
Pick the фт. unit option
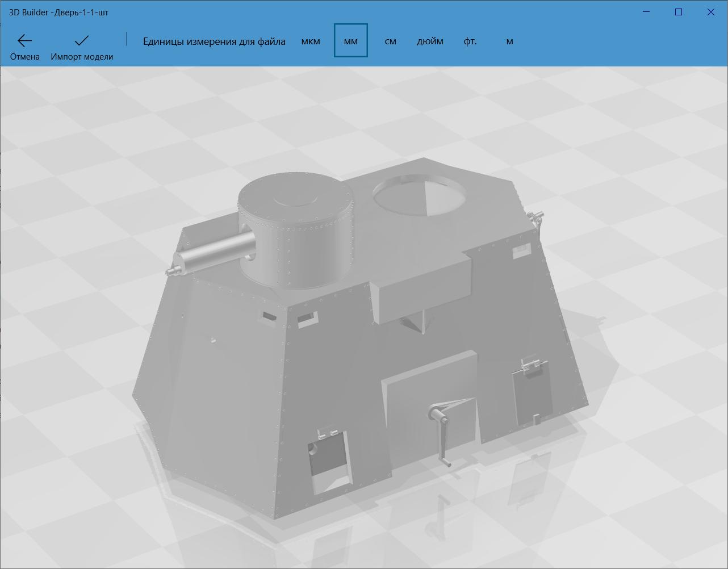(470, 41)
